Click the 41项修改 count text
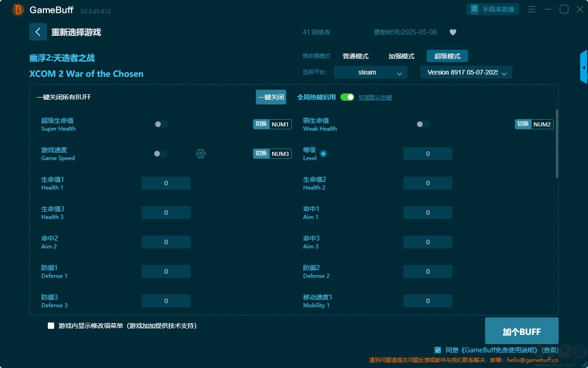Viewport: 588px width, 368px height. pyautogui.click(x=317, y=32)
